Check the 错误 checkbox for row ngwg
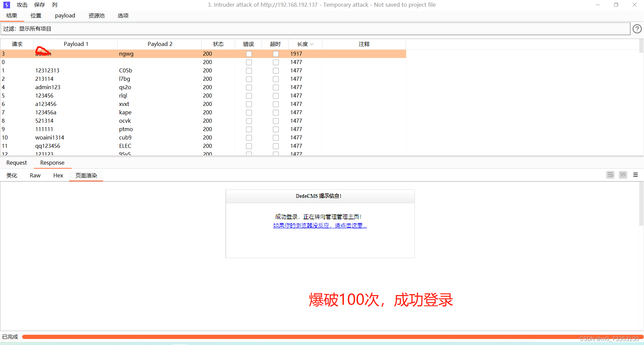Image resolution: width=644 pixels, height=345 pixels. (x=249, y=54)
